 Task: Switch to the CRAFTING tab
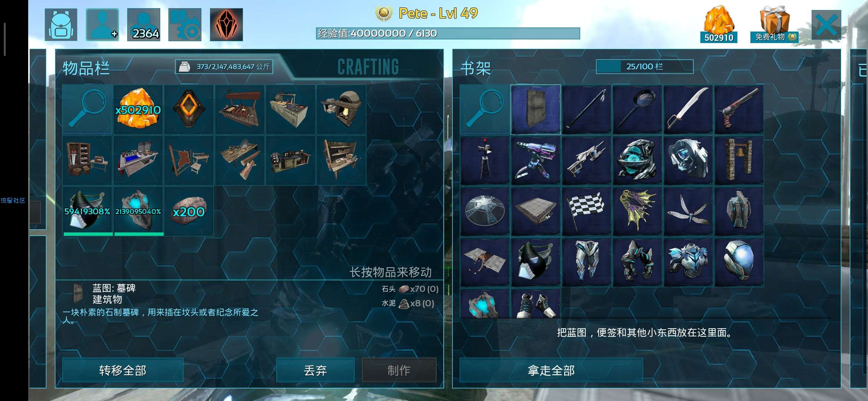coord(368,67)
